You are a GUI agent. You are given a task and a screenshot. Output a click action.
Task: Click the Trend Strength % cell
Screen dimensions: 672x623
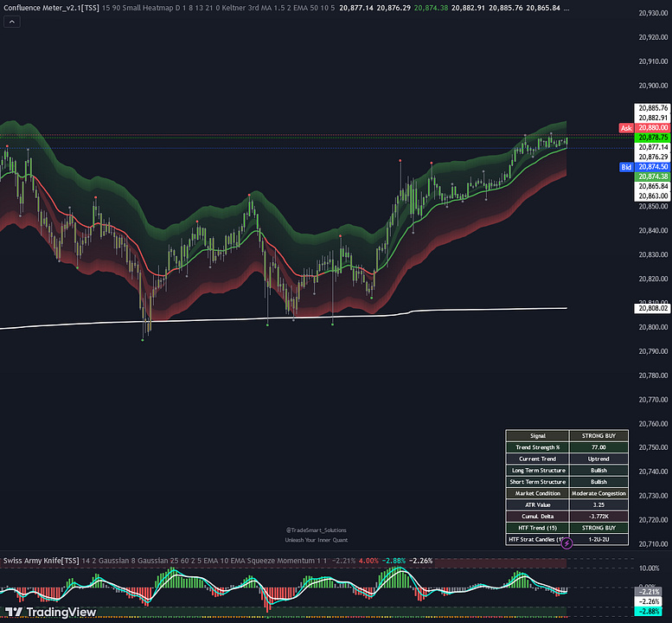537,447
